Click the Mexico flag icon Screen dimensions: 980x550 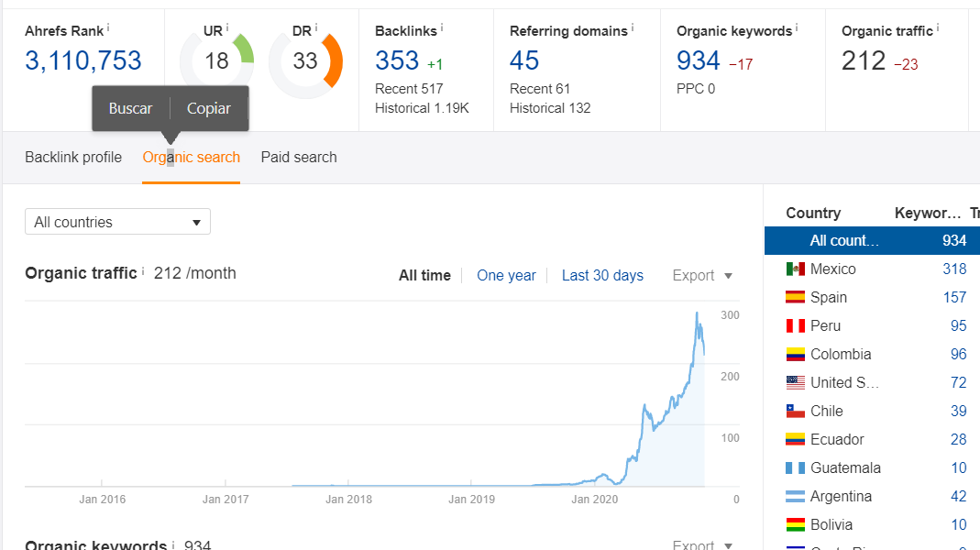pos(795,269)
